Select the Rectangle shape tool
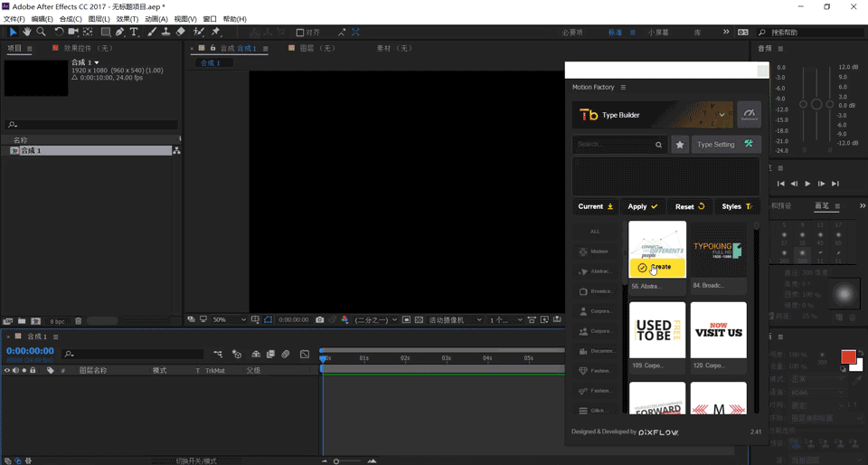This screenshot has width=868, height=465. [x=105, y=32]
